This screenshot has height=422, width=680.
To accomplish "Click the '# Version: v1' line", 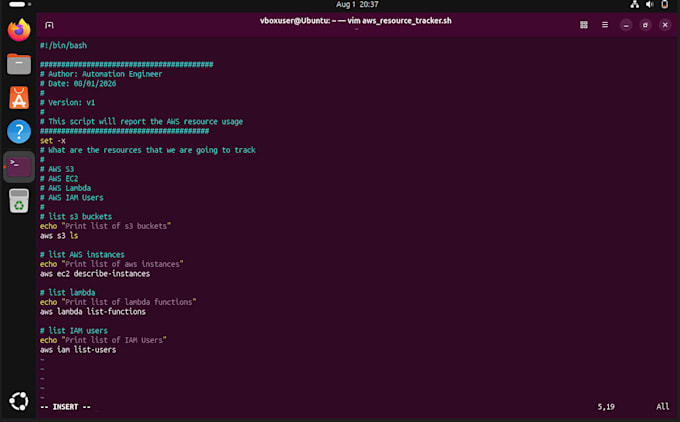I will (67, 103).
